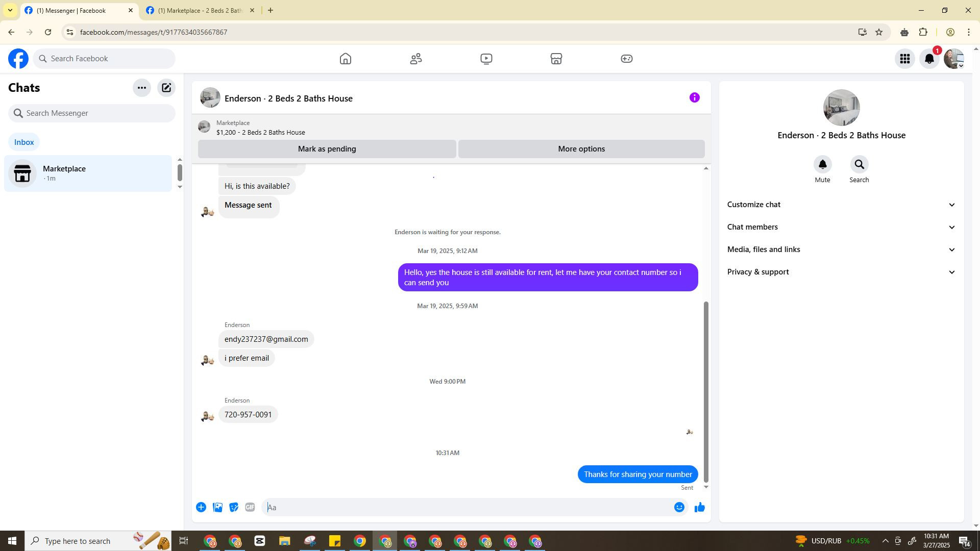Open the browser extensions puzzle icon

pyautogui.click(x=923, y=32)
